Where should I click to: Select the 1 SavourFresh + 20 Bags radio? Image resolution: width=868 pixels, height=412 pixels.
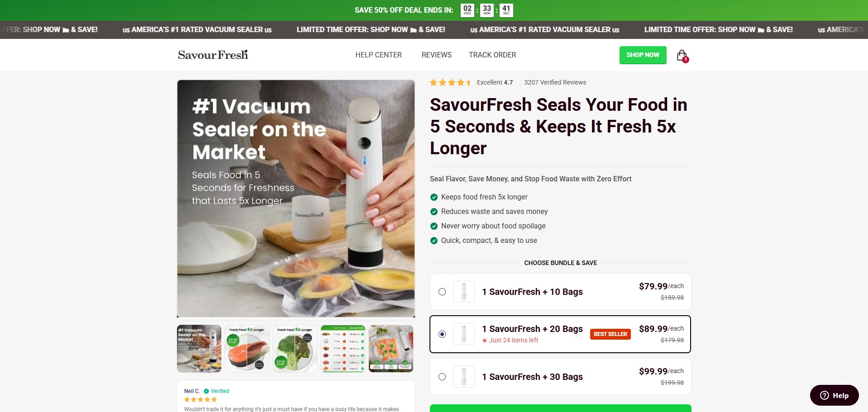pyautogui.click(x=442, y=334)
